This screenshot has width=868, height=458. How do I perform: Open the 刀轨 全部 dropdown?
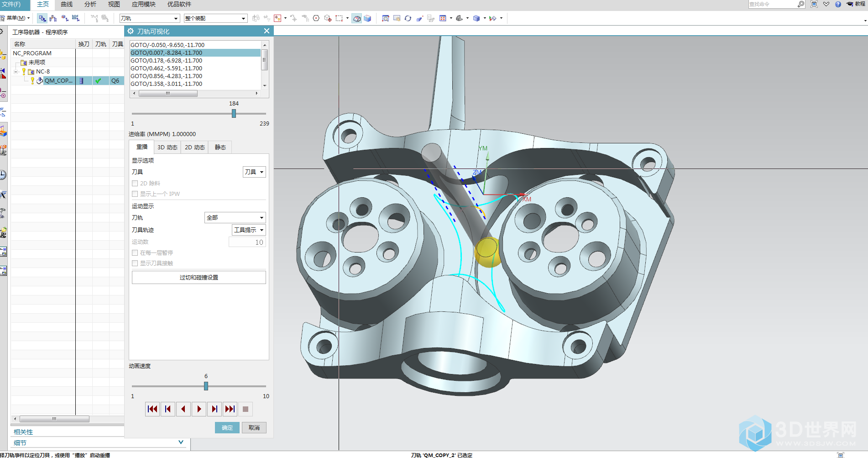(235, 218)
